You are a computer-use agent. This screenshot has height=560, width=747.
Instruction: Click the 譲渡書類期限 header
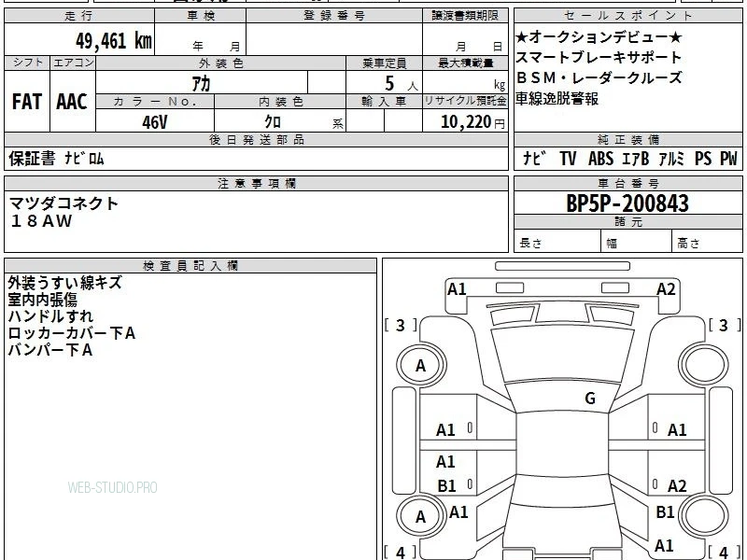pos(465,16)
